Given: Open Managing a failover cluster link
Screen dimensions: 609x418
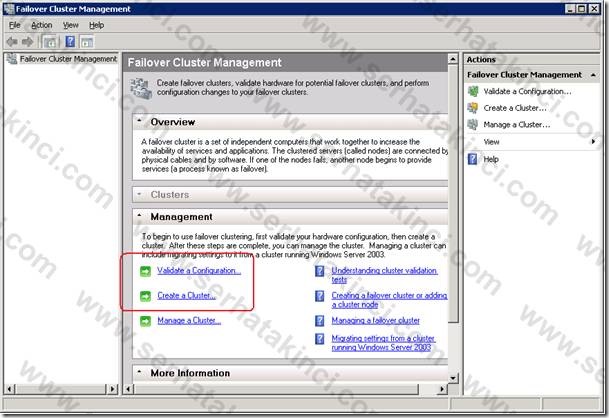Looking at the screenshot, I should [376, 320].
